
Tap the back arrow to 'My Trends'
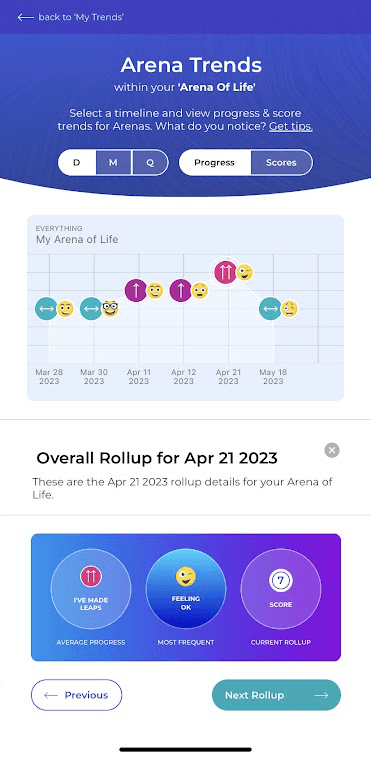[25, 17]
